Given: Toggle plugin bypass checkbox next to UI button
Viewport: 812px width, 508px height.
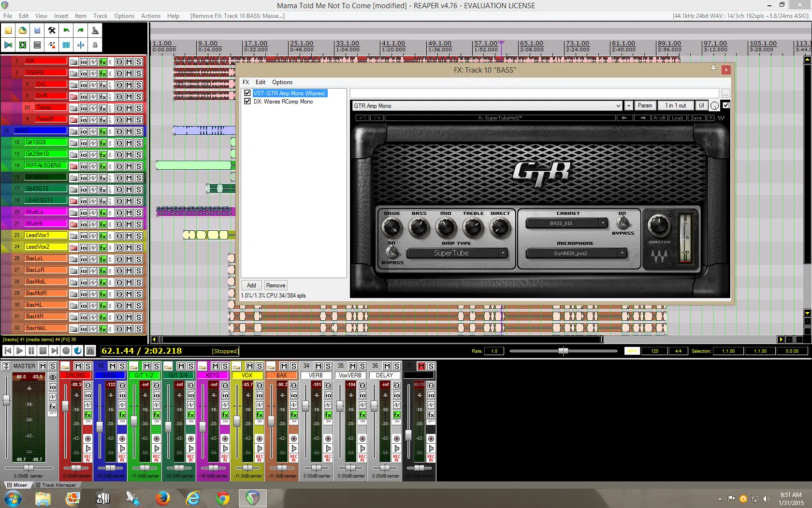Looking at the screenshot, I should coord(726,105).
